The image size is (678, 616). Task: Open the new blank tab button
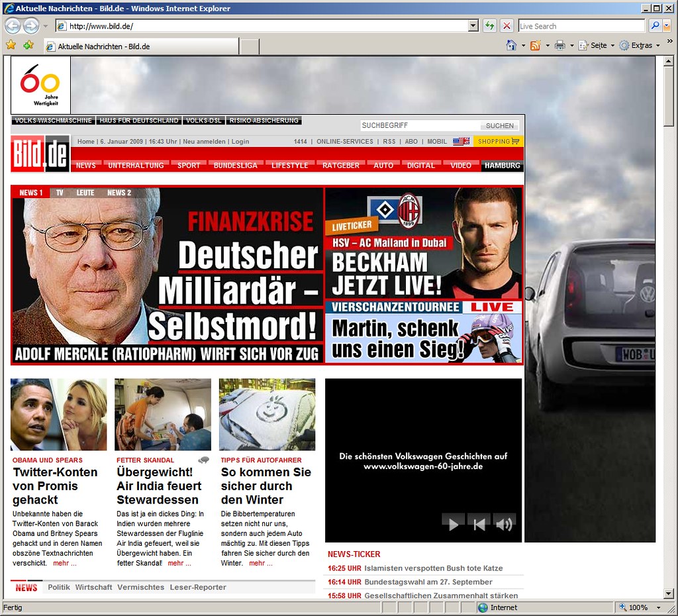[x=250, y=46]
